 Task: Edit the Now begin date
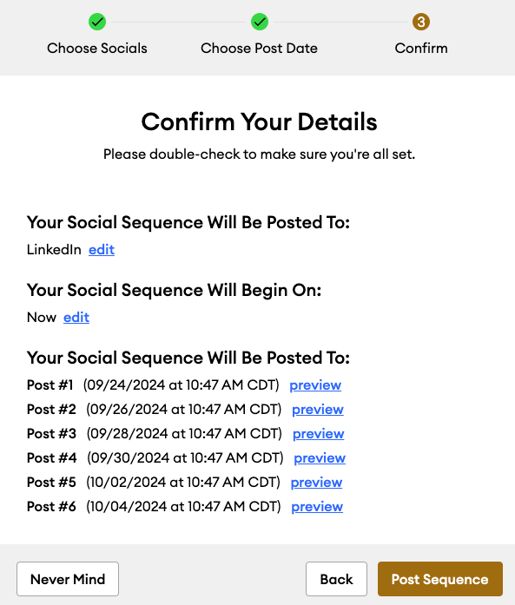click(x=76, y=317)
